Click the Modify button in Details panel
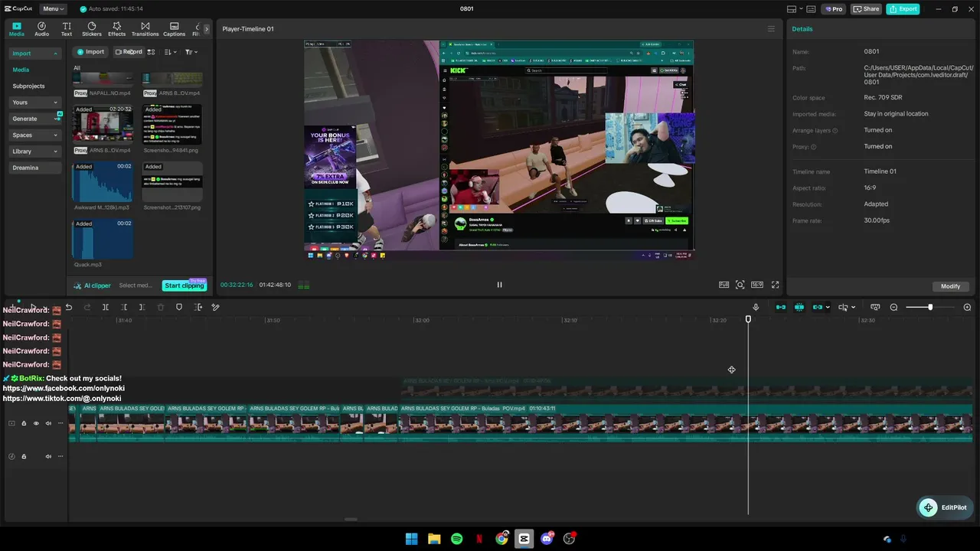The width and height of the screenshot is (980, 551). 950,286
